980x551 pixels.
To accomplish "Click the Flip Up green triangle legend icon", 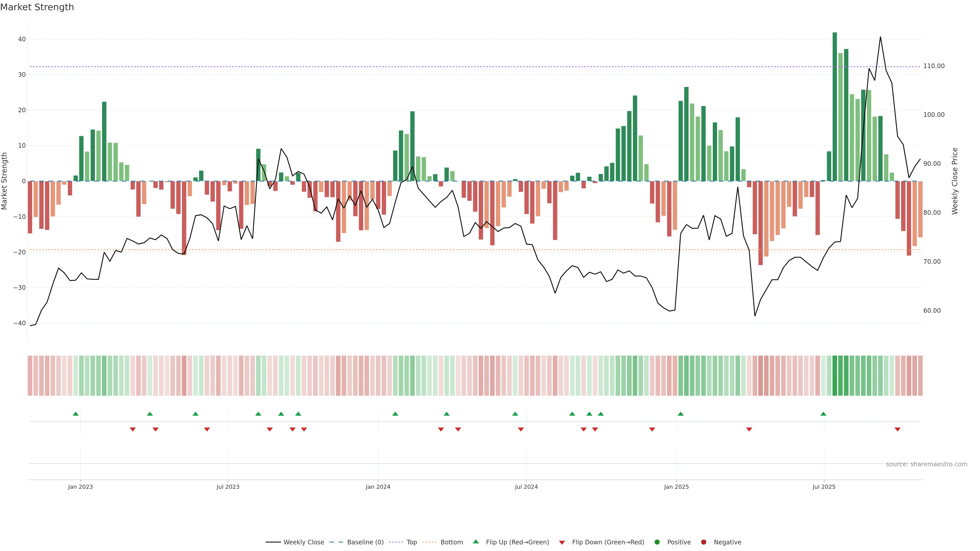I will click(x=475, y=542).
